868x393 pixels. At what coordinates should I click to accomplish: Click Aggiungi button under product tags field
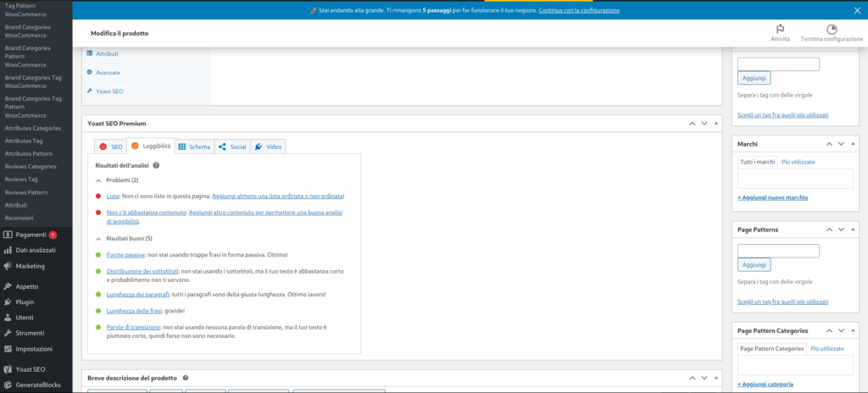(754, 78)
